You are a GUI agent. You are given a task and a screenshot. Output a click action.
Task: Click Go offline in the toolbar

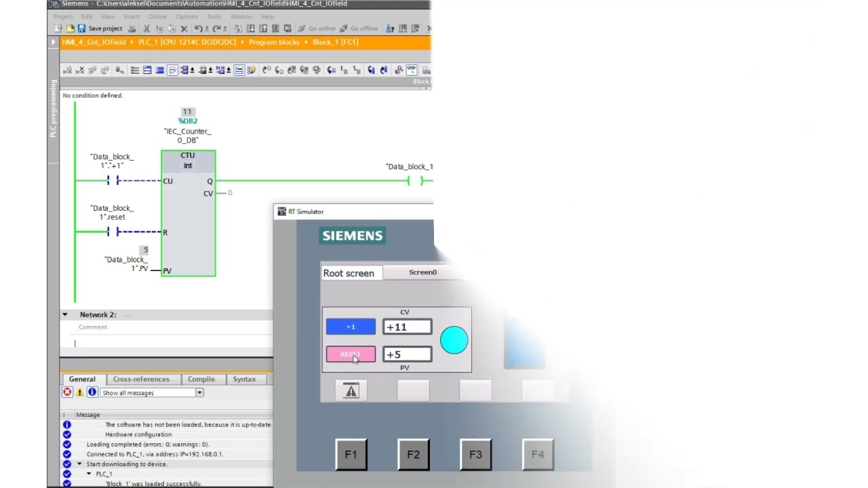point(359,28)
